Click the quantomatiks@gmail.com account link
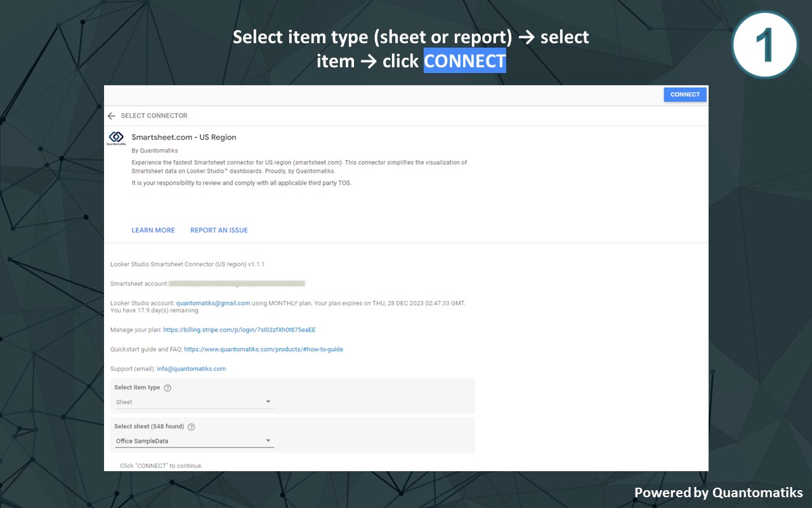The image size is (812, 508). coord(213,304)
